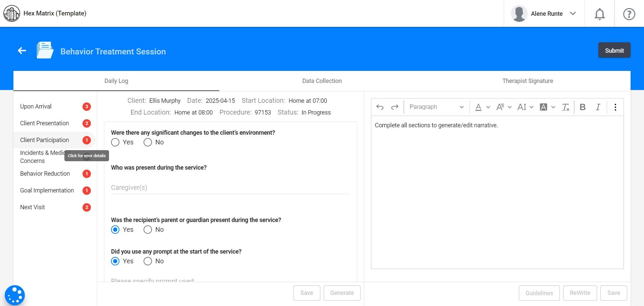Open the highlight color swatch in the editor
644x306 pixels.
click(543, 107)
